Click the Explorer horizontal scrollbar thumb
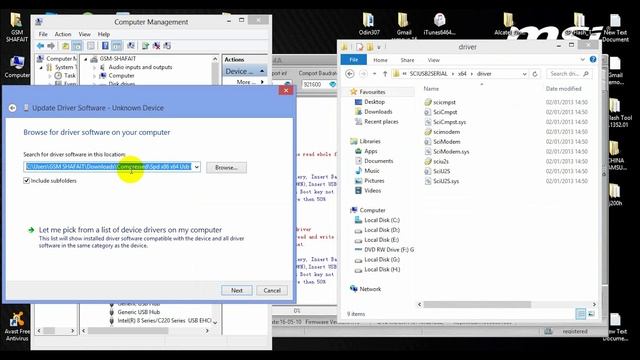 (x=477, y=304)
